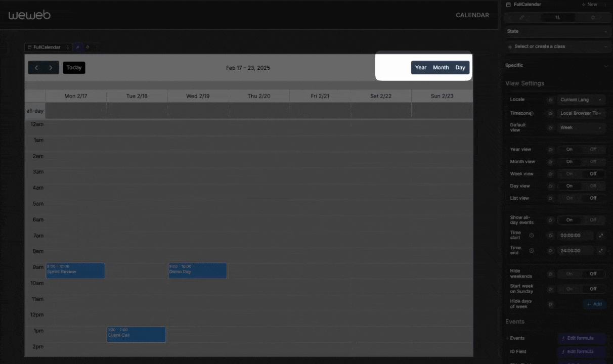Click the refresh icon next to the FullCalendar breadcrumb
Viewport: 613px width, 364px height.
coord(87,47)
